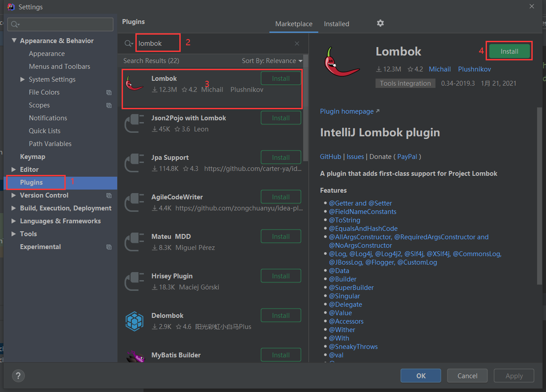
Task: Click the Json2Pojo with Lombok plug icon
Action: (135, 123)
